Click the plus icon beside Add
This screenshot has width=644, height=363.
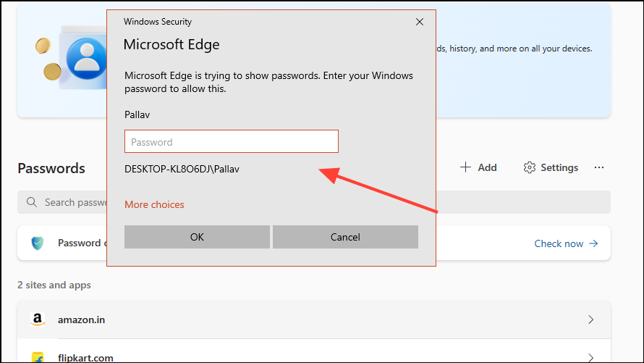pos(465,167)
